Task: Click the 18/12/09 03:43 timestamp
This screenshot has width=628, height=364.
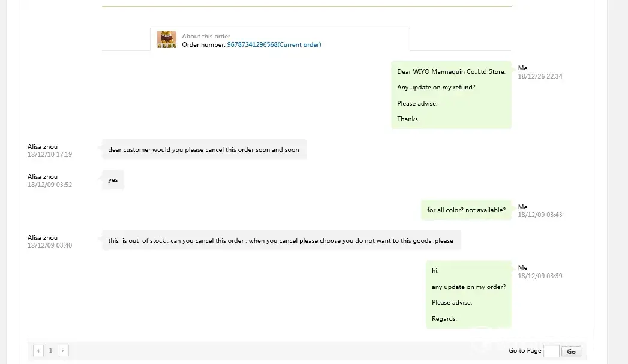Action: pyautogui.click(x=540, y=215)
